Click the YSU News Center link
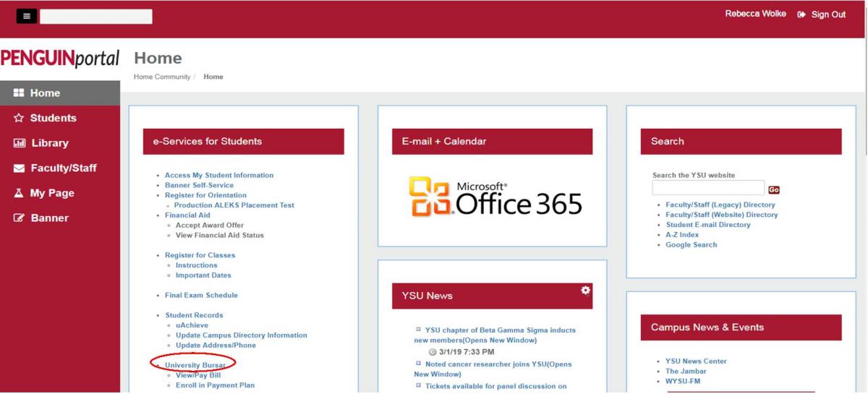Screen dimensions: 868x394 (x=696, y=361)
